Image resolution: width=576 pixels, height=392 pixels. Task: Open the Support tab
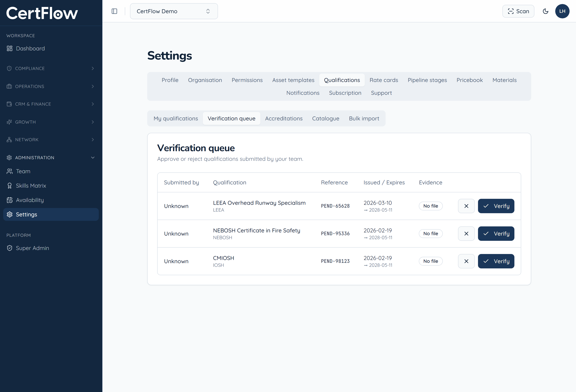[x=381, y=93]
